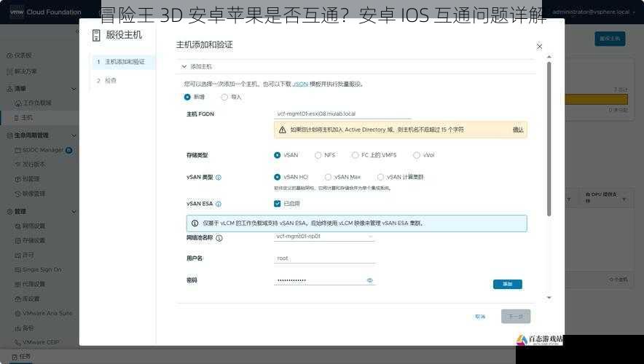This screenshot has width=644, height=364.
Task: Collapse the 清单 sidebar group
Action: 74,89
